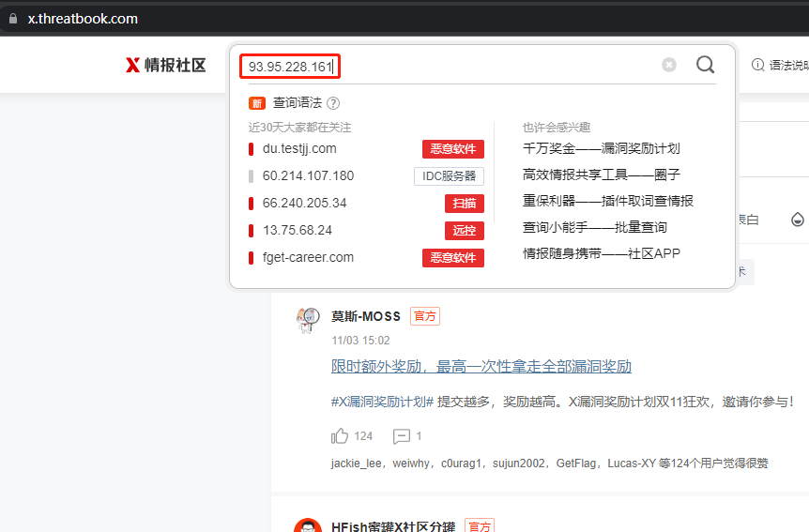
Task: Click the lock icon in the address bar
Action: (x=13, y=19)
